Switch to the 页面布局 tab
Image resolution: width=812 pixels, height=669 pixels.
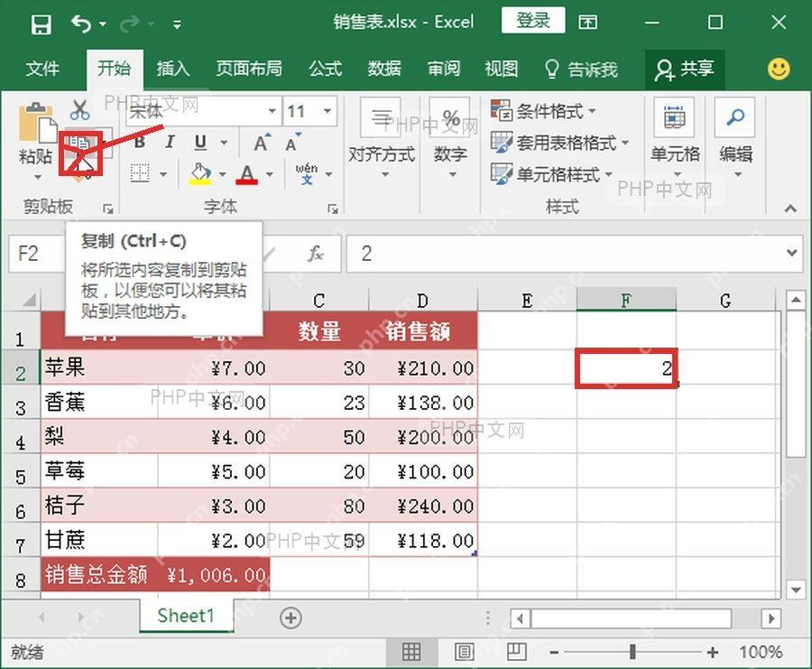249,69
